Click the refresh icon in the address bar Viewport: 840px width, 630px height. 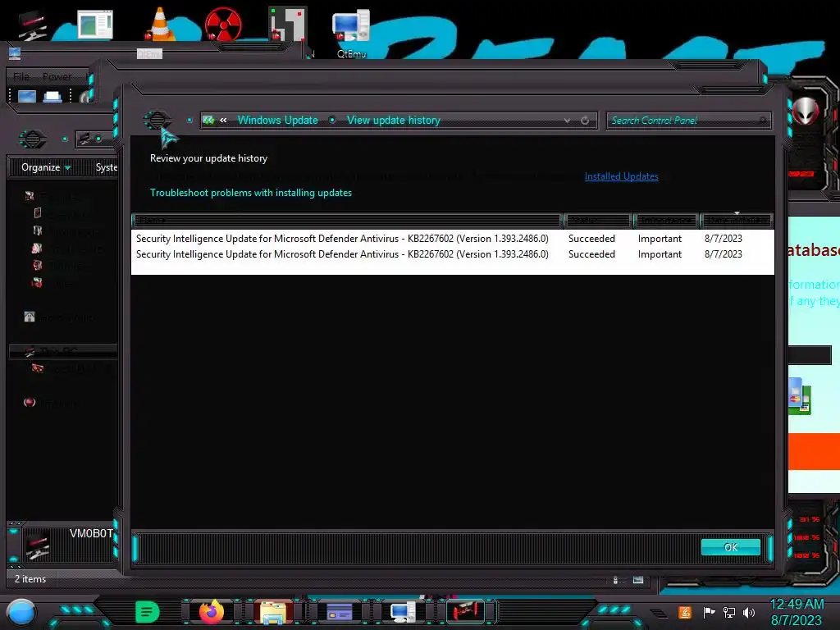[585, 121]
